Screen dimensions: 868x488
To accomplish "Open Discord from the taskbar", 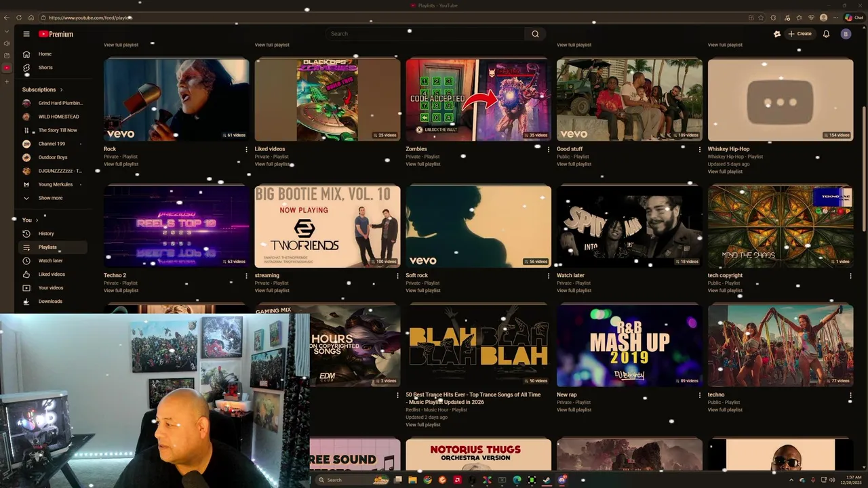I will (x=562, y=480).
